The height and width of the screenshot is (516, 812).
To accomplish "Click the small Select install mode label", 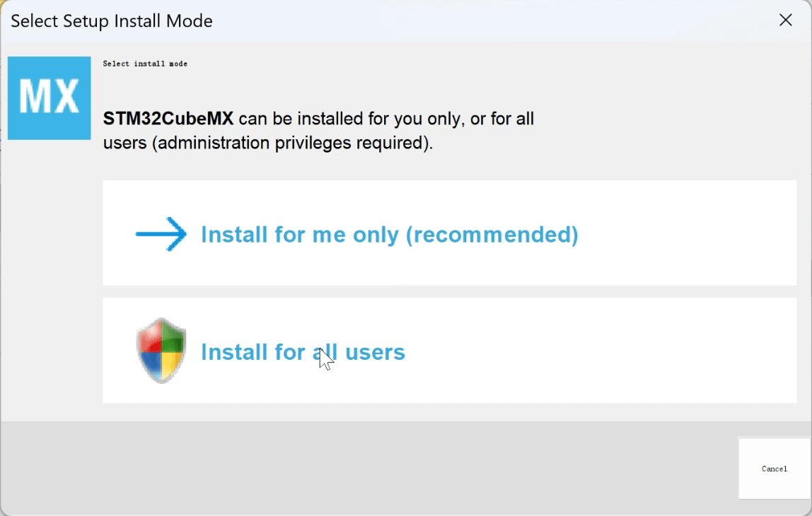I will tap(145, 64).
